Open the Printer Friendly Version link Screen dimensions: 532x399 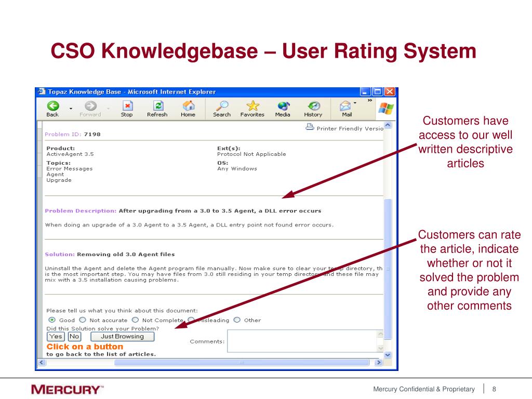(350, 129)
